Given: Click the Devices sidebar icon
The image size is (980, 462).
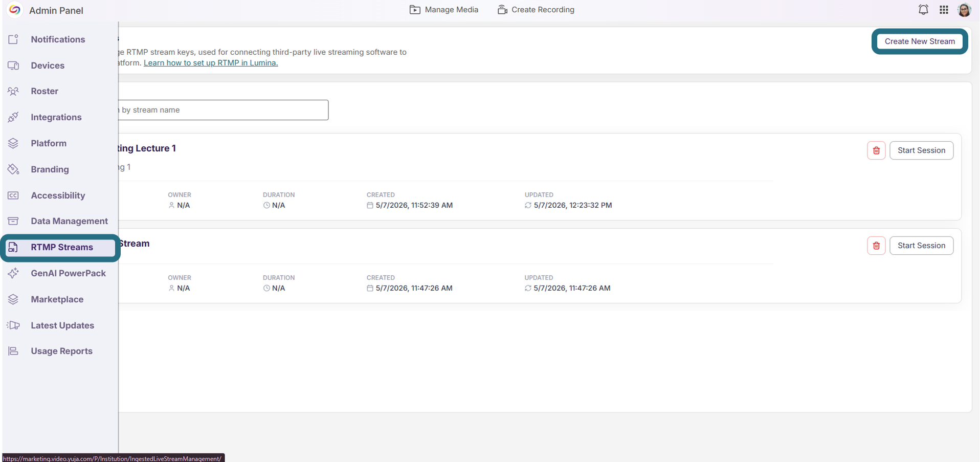Looking at the screenshot, I should [x=13, y=65].
